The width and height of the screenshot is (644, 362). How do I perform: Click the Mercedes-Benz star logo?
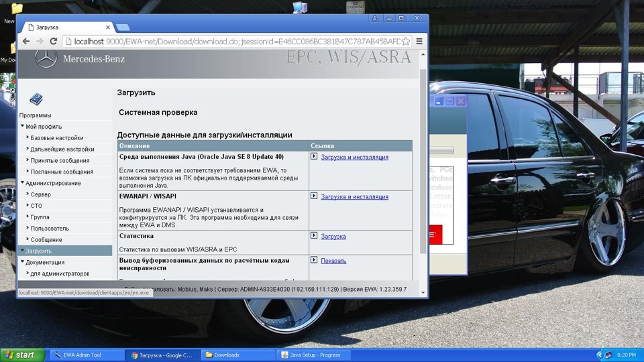click(46, 58)
